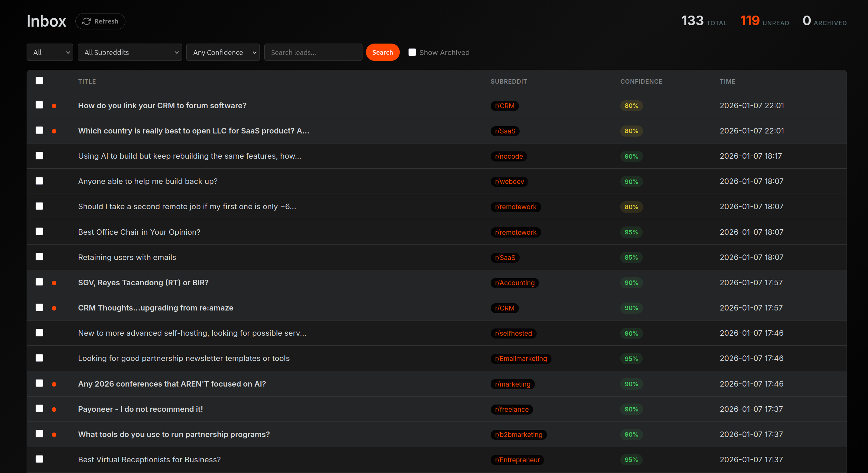The width and height of the screenshot is (868, 473).
Task: Open the Any Confidence dropdown
Action: coord(223,52)
